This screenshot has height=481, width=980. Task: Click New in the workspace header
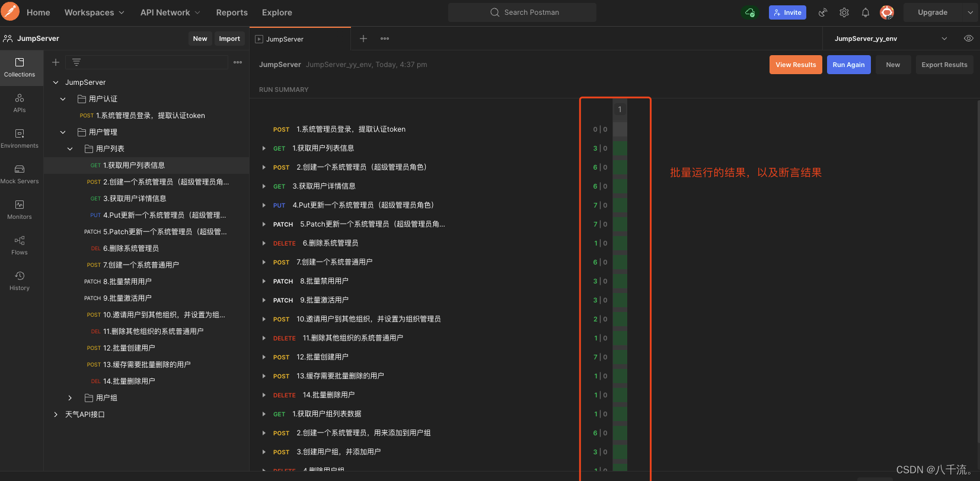tap(200, 39)
